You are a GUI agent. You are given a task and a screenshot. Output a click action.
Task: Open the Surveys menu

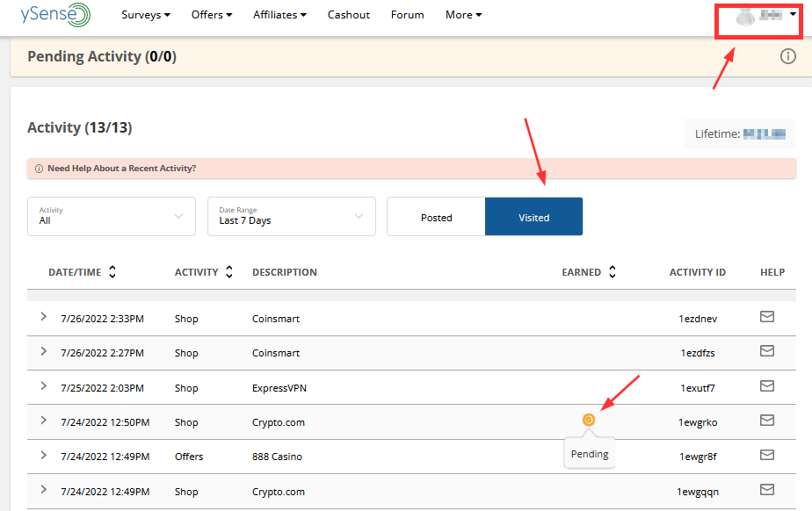pyautogui.click(x=146, y=15)
